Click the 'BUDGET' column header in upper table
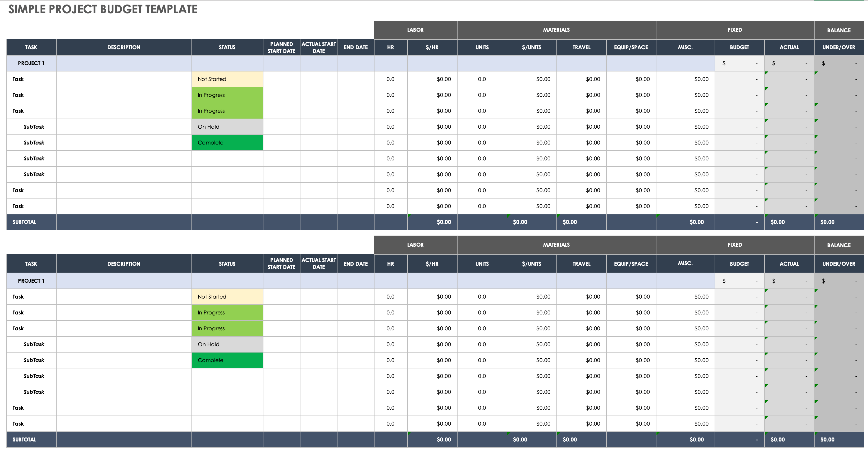 740,47
